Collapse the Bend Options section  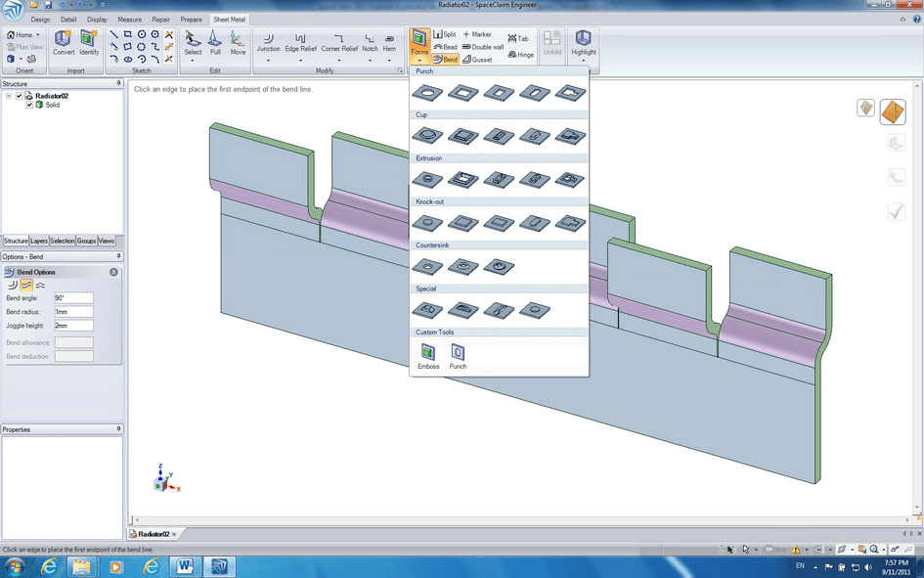click(113, 272)
